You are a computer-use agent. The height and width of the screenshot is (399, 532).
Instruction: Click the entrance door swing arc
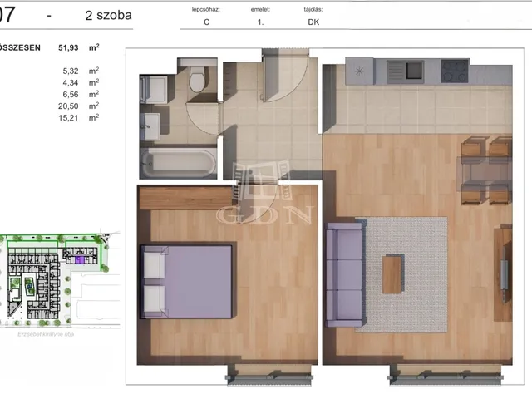(285, 80)
